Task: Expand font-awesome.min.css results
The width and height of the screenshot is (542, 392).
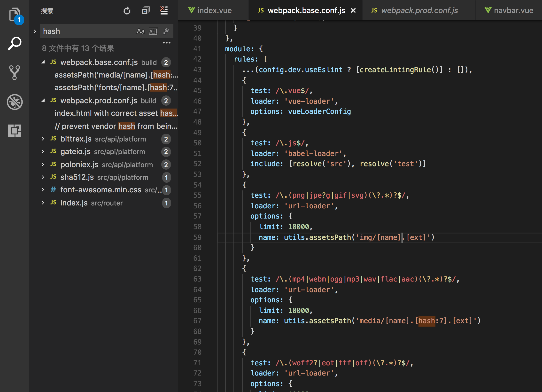Action: pyautogui.click(x=43, y=190)
